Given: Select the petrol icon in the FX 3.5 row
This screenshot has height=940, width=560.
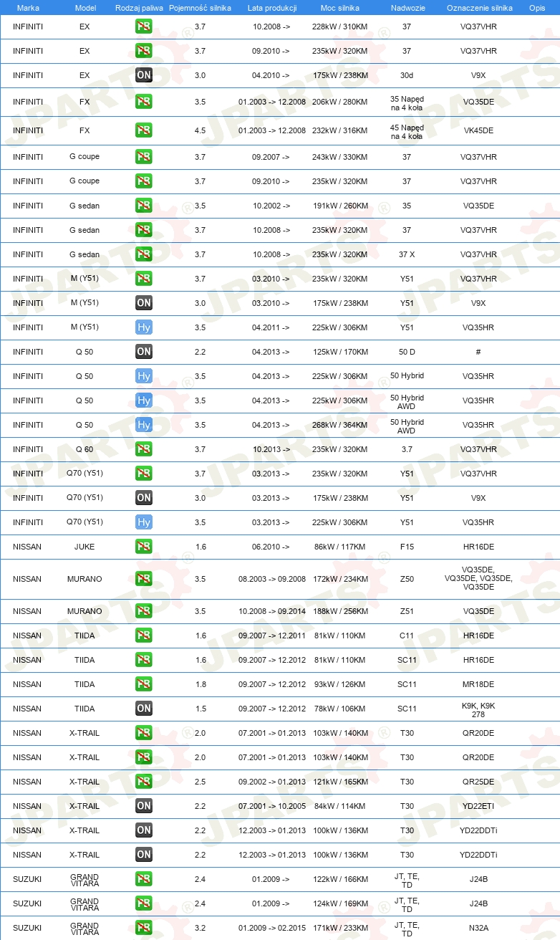Looking at the screenshot, I should pos(144,102).
